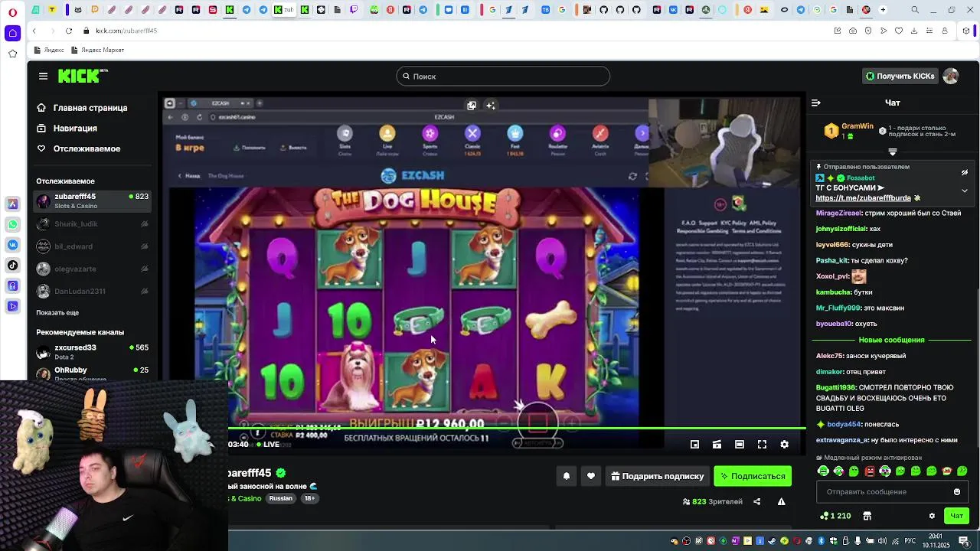Screen dimensions: 980x551
Task: Click the KICK logo
Action: pos(83,76)
